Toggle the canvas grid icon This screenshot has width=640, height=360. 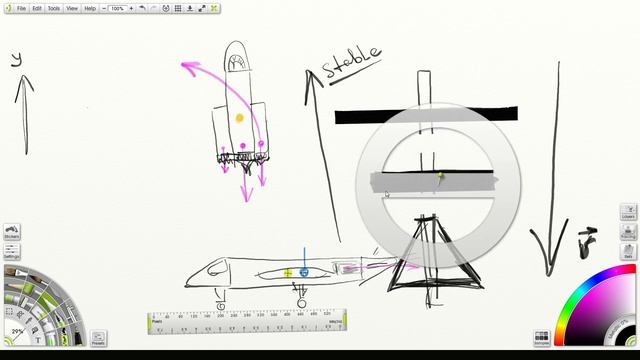[178, 8]
